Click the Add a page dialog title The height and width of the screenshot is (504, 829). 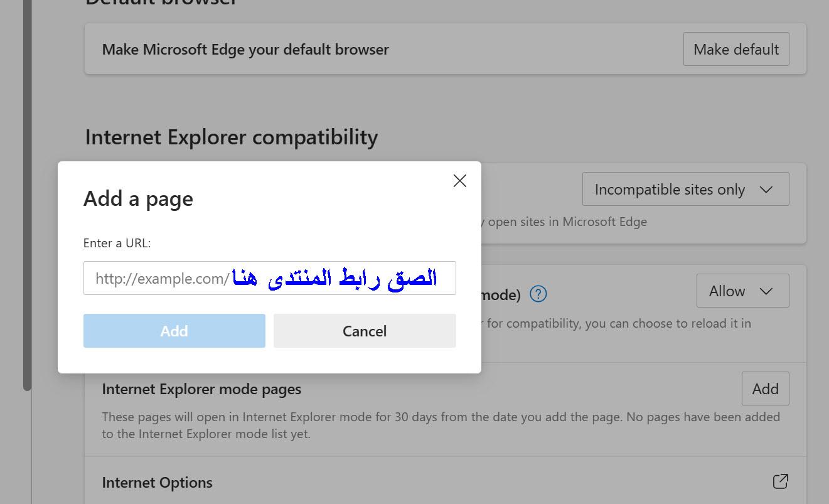pos(138,199)
